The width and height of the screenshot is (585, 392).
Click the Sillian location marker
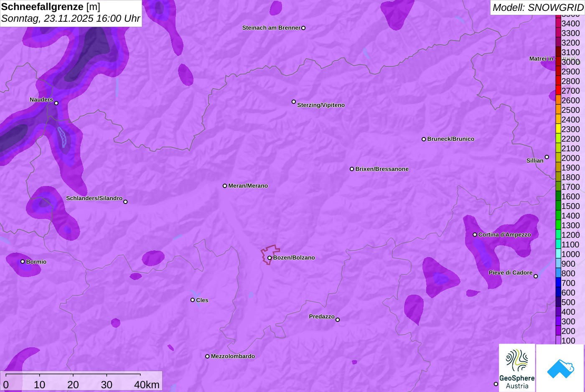pos(547,157)
